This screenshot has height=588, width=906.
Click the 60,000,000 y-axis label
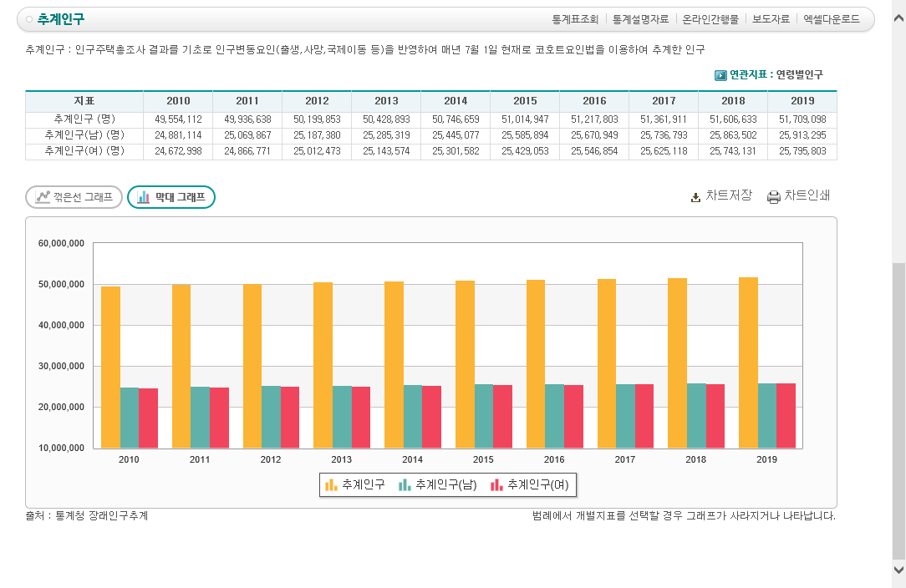click(x=61, y=244)
